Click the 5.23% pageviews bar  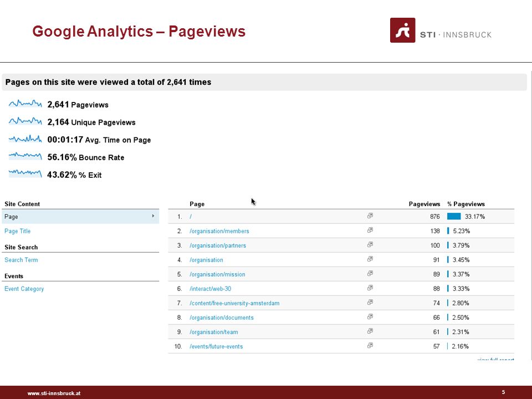tap(448, 231)
